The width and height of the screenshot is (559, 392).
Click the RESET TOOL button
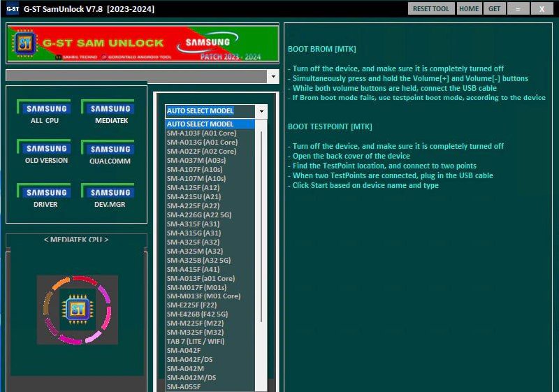431,8
